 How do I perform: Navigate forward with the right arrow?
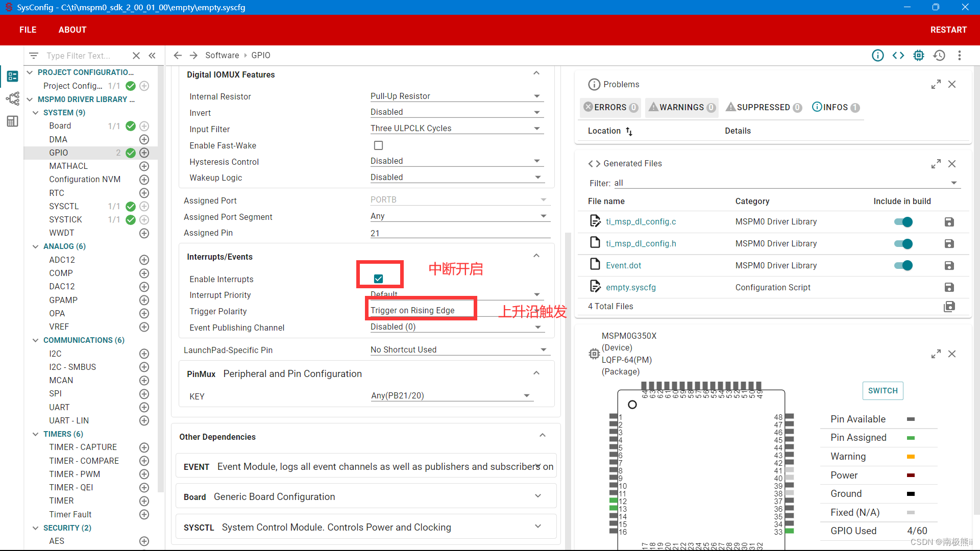point(193,55)
